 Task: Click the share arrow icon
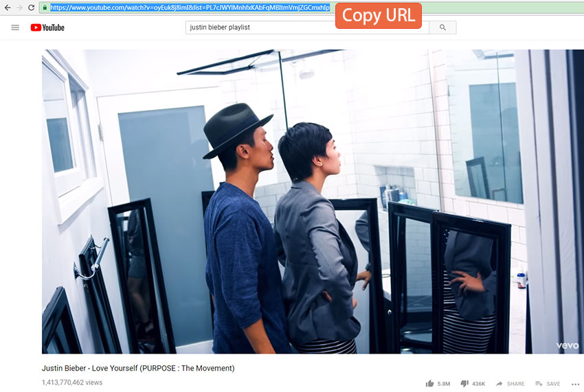point(499,384)
